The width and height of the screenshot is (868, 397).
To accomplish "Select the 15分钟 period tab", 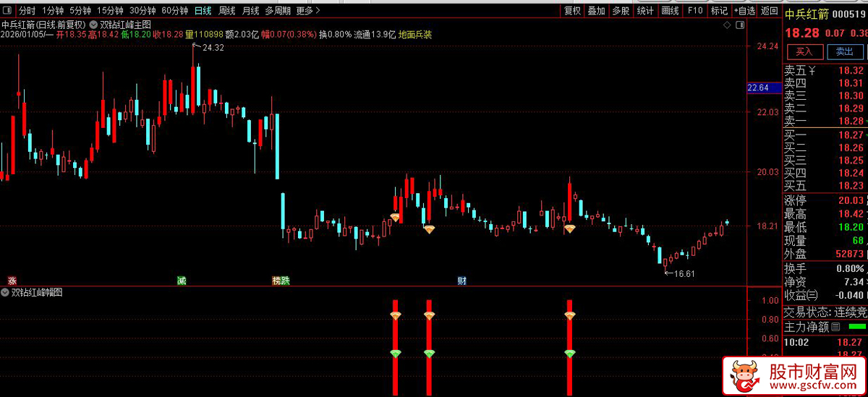I will click(x=110, y=11).
